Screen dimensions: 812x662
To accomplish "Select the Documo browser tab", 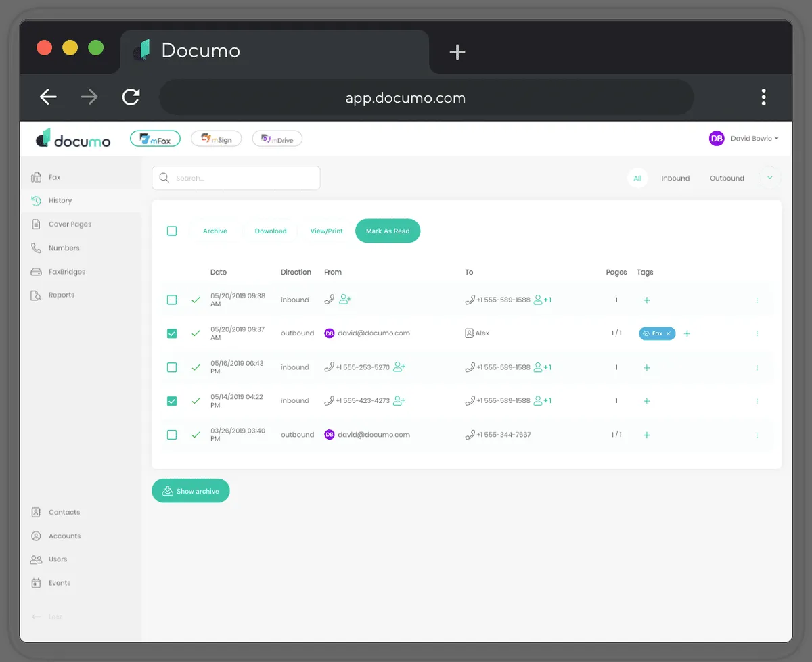I will coord(274,51).
